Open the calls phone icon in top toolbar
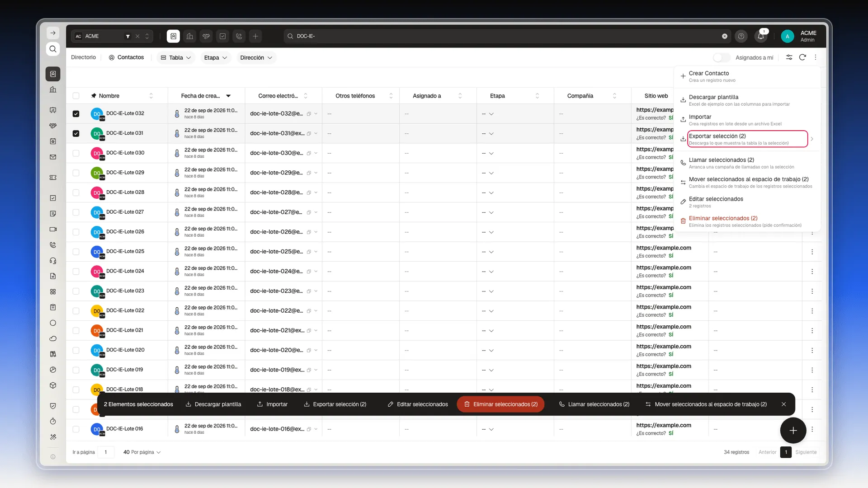This screenshot has height=488, width=868. [x=239, y=36]
